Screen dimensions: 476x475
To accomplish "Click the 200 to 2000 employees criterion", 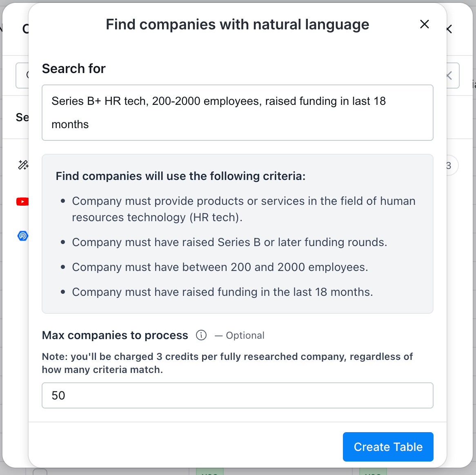I will [220, 267].
